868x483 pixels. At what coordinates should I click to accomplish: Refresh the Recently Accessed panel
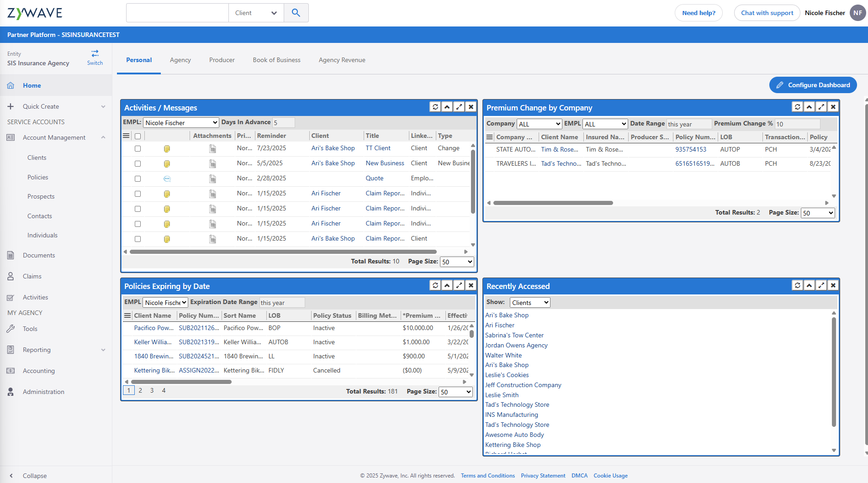coord(798,285)
